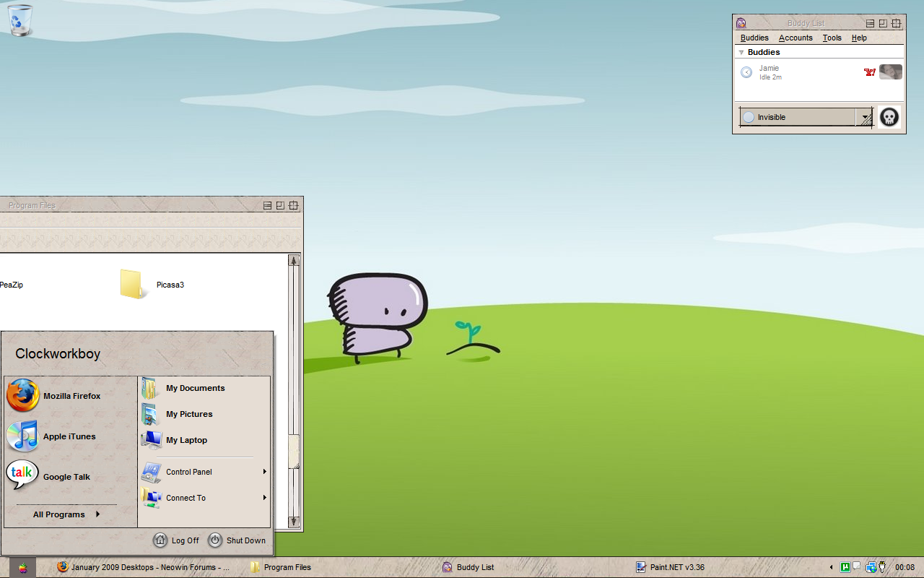This screenshot has height=578, width=924.
Task: Click the uTorrent icon in system tray
Action: click(845, 567)
